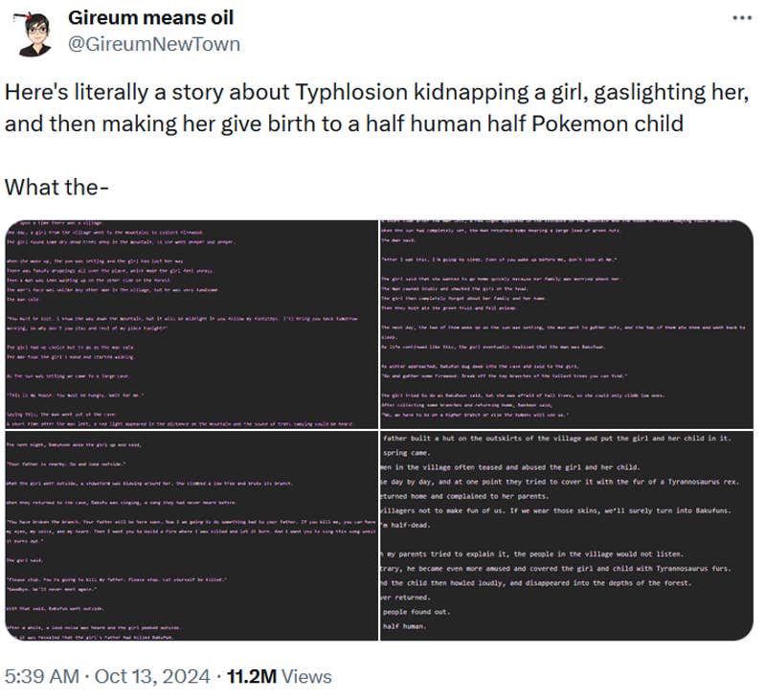Image resolution: width=766 pixels, height=700 pixels.
Task: View the bottom-left story screenshot image
Action: tap(191, 536)
